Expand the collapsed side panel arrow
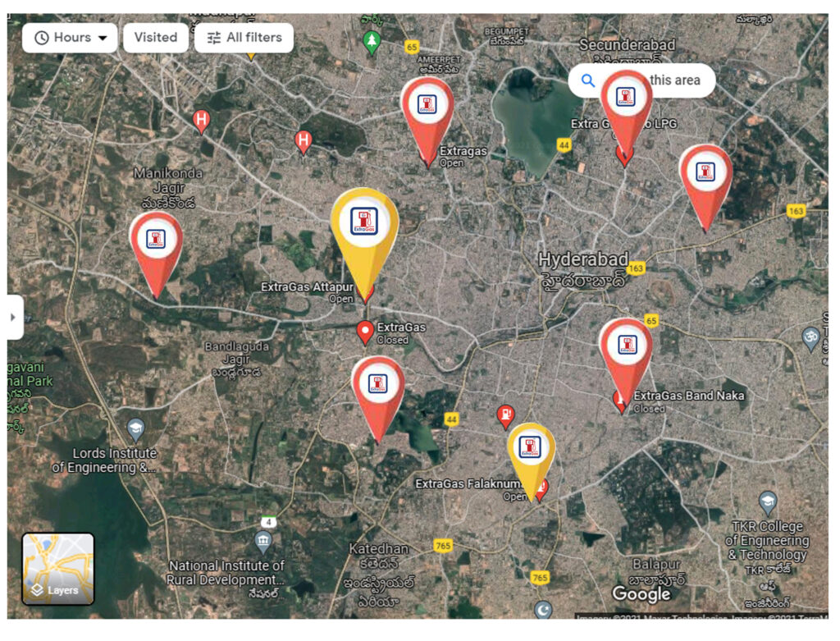The height and width of the screenshot is (641, 840). click(14, 317)
